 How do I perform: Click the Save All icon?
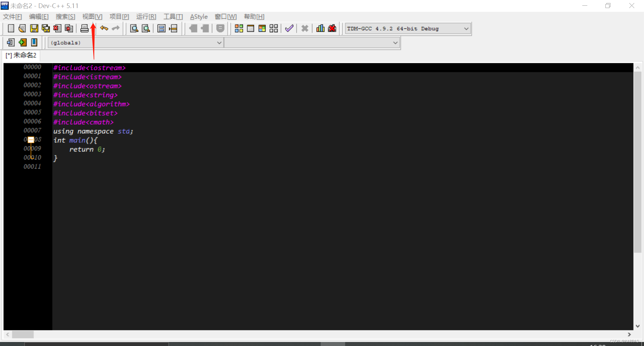[x=46, y=28]
